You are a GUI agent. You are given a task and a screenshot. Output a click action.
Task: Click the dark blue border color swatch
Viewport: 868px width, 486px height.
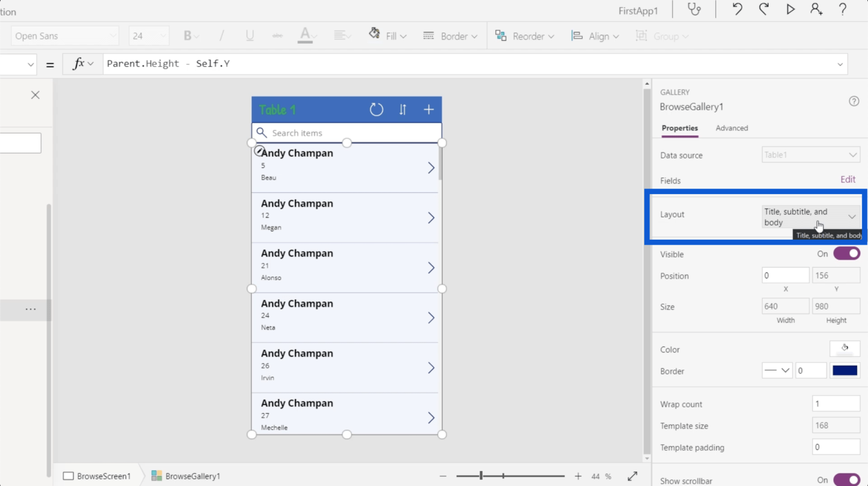(x=845, y=370)
